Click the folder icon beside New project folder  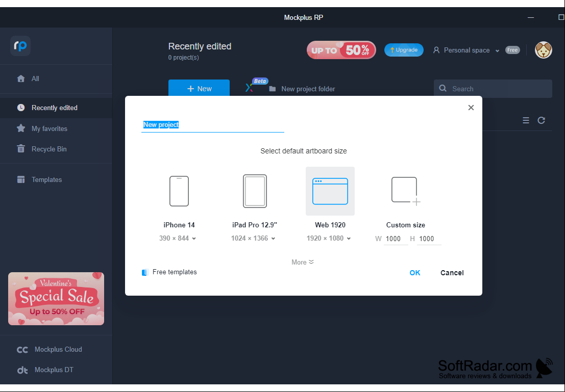click(273, 89)
